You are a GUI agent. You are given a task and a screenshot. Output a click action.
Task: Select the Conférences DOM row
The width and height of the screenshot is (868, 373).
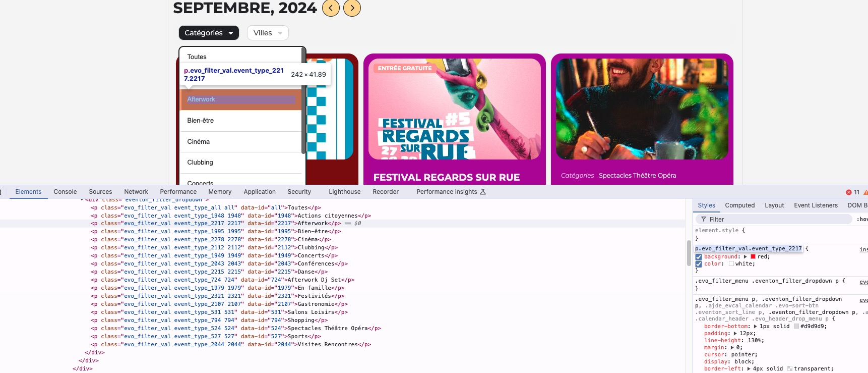[219, 264]
